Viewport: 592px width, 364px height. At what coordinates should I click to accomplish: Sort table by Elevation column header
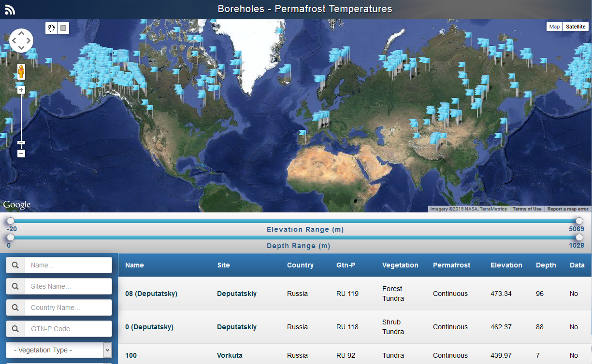(506, 265)
